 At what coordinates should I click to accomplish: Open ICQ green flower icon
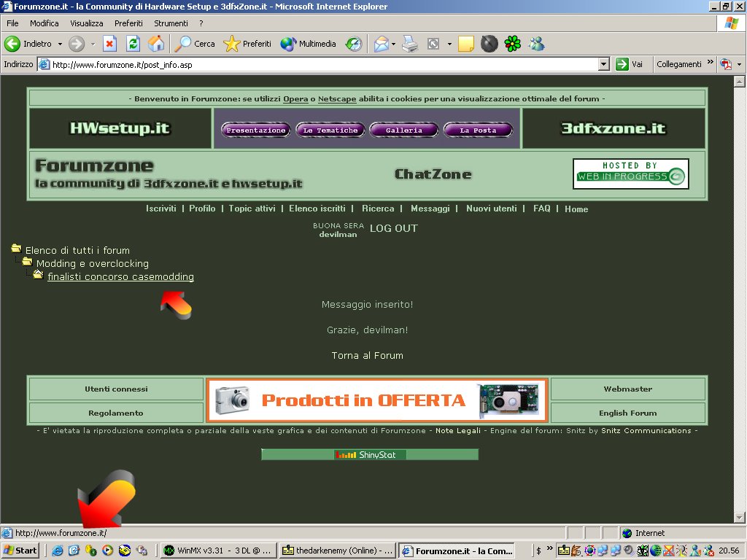[513, 44]
